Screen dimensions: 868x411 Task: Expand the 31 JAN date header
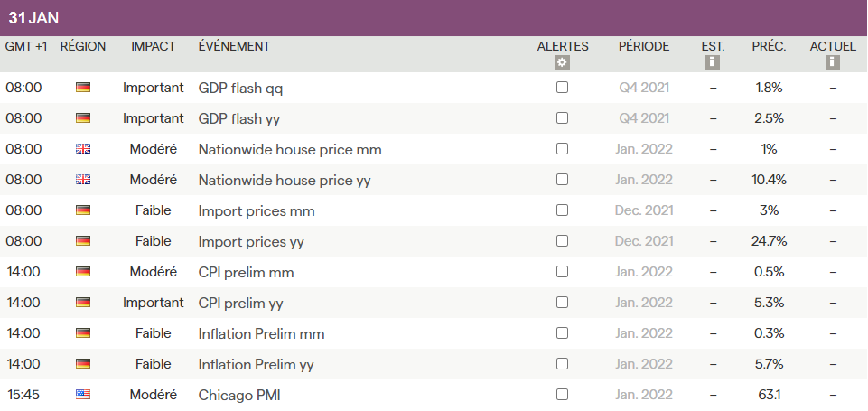pos(33,18)
